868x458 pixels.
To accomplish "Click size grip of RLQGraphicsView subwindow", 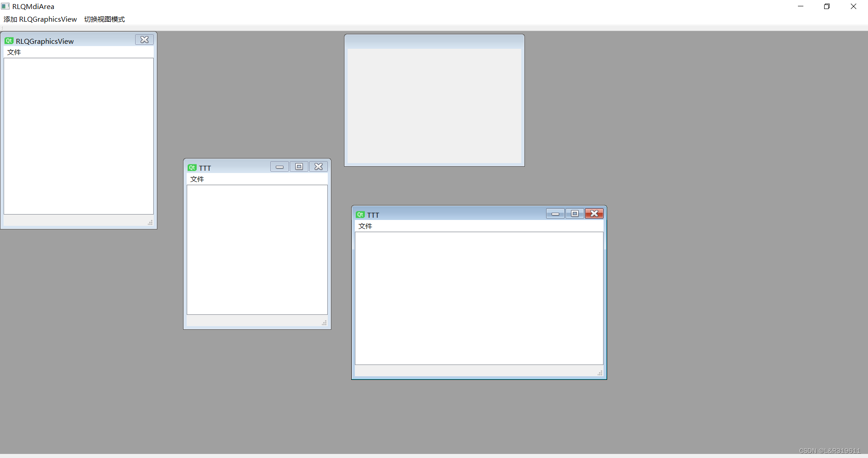I will click(x=150, y=223).
